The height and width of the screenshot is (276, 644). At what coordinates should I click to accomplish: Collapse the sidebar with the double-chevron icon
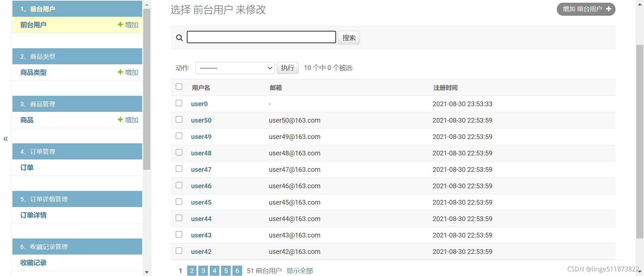5,139
